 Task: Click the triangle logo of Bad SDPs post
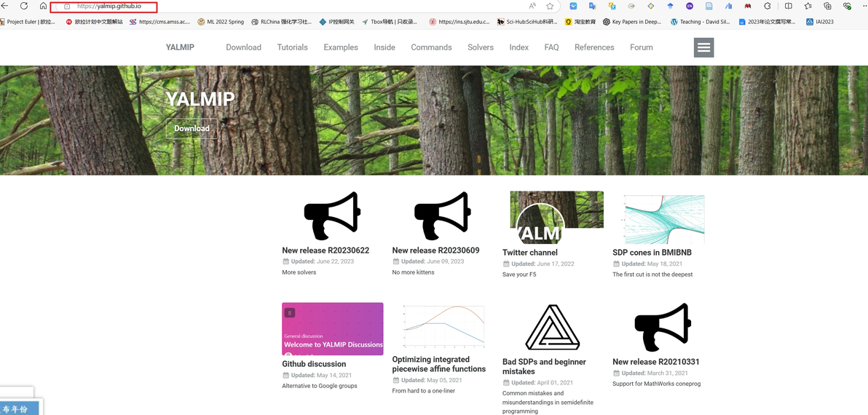click(x=552, y=328)
